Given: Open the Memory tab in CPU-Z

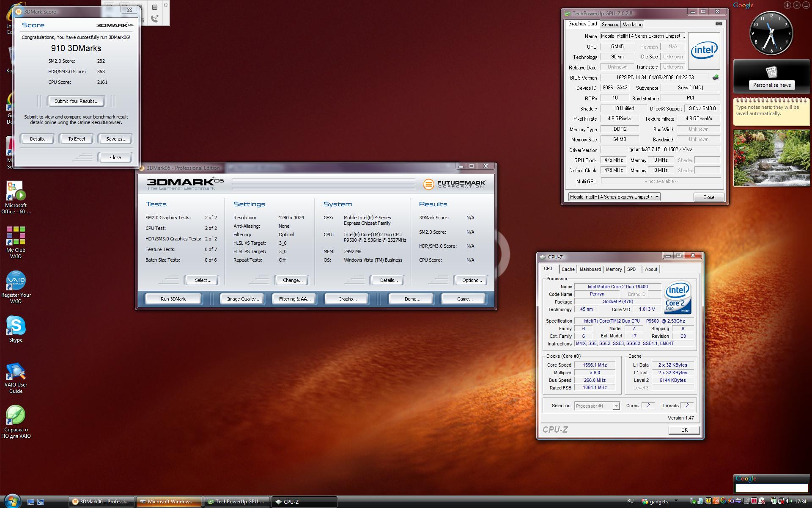Looking at the screenshot, I should pyautogui.click(x=614, y=269).
